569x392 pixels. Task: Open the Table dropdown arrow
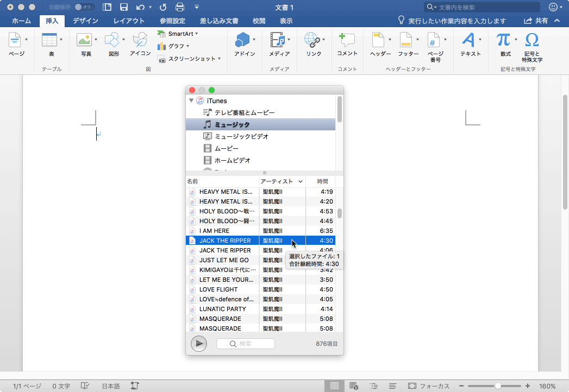click(61, 40)
